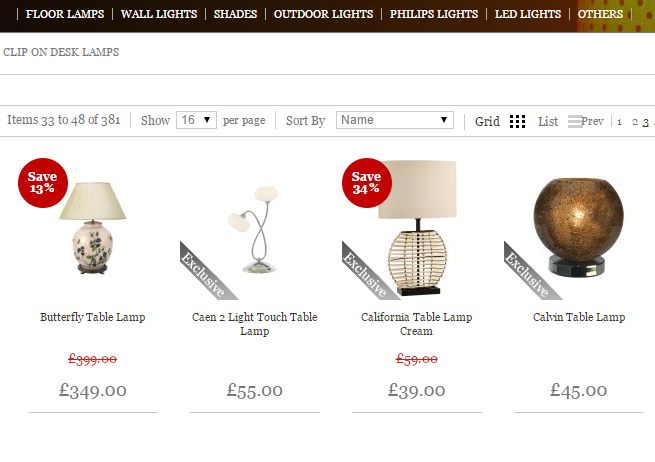The height and width of the screenshot is (462, 655).
Task: Select Outdoor Lights menu item
Action: (x=323, y=14)
